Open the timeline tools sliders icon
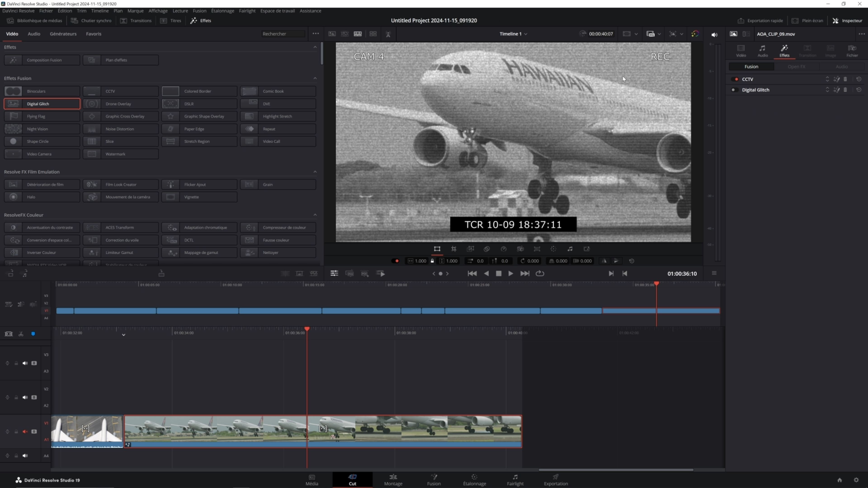Screen dimensions: 868x488 [334, 273]
